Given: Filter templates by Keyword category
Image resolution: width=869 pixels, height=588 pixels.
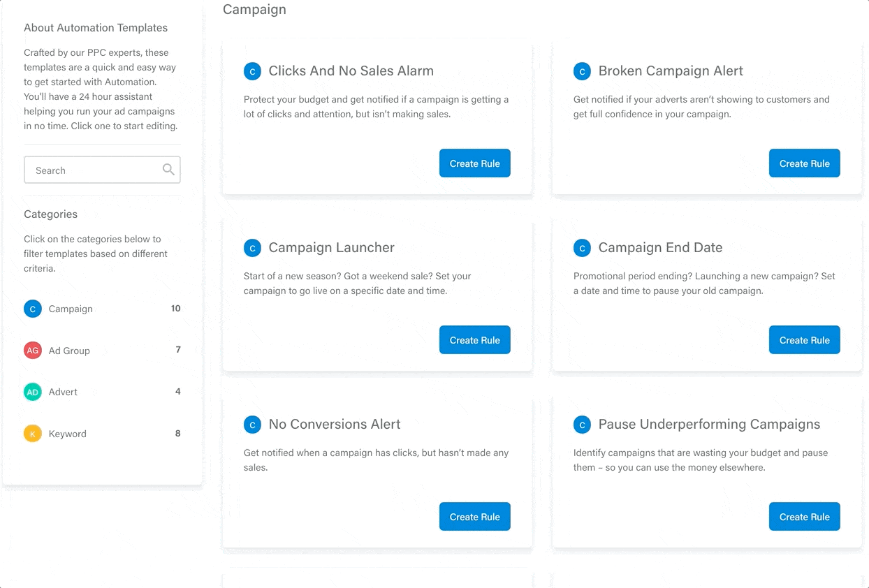Looking at the screenshot, I should point(102,434).
